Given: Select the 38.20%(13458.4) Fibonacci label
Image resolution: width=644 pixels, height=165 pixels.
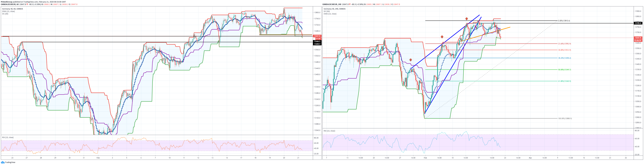Looking at the screenshot, I should (564, 58).
